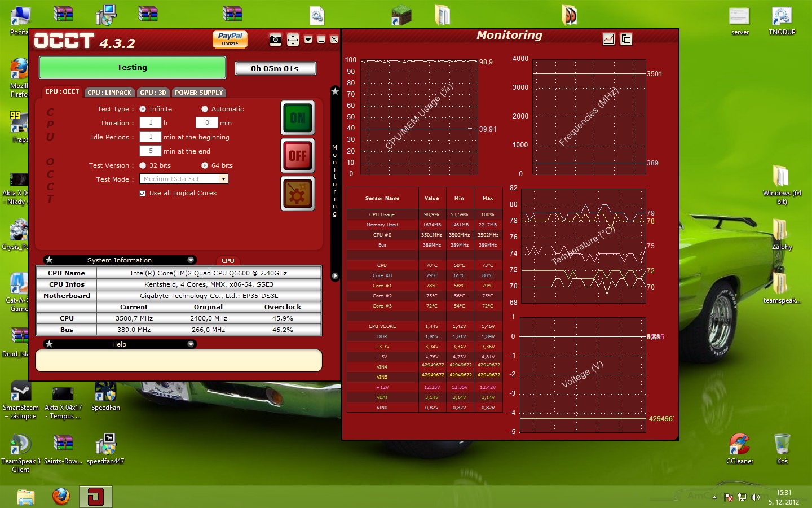The height and width of the screenshot is (508, 812).
Task: Click the Motherboard value Gigabyte EP35-DS3L
Action: click(x=209, y=296)
